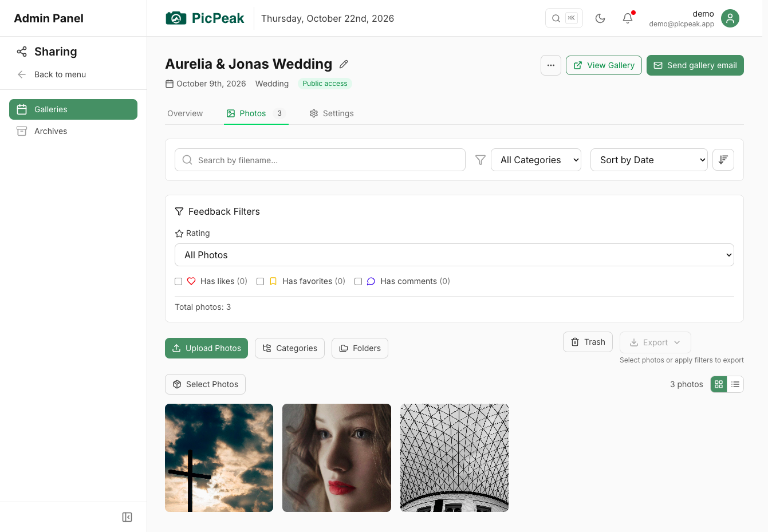This screenshot has height=532, width=768.
Task: Open Galleries in the sidebar
Action: click(73, 109)
